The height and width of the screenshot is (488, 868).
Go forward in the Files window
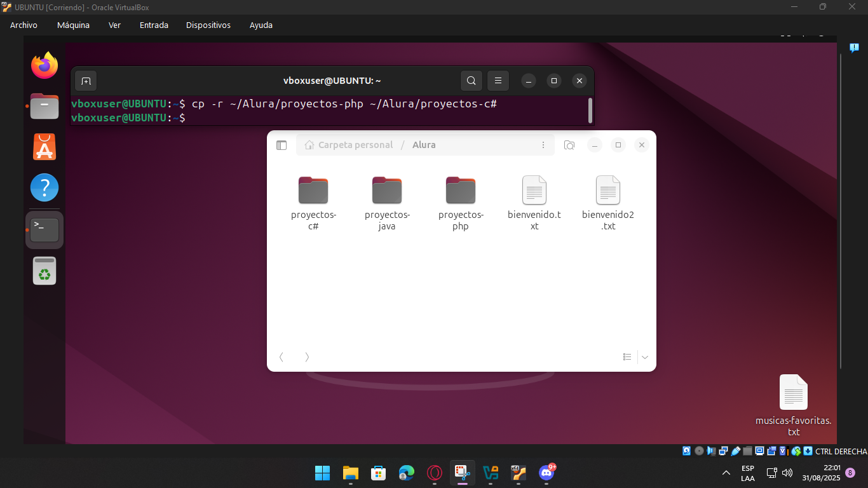coord(307,357)
